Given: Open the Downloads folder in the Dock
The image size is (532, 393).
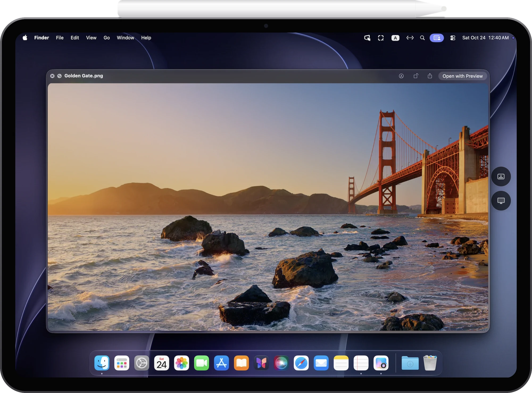Looking at the screenshot, I should pos(410,363).
